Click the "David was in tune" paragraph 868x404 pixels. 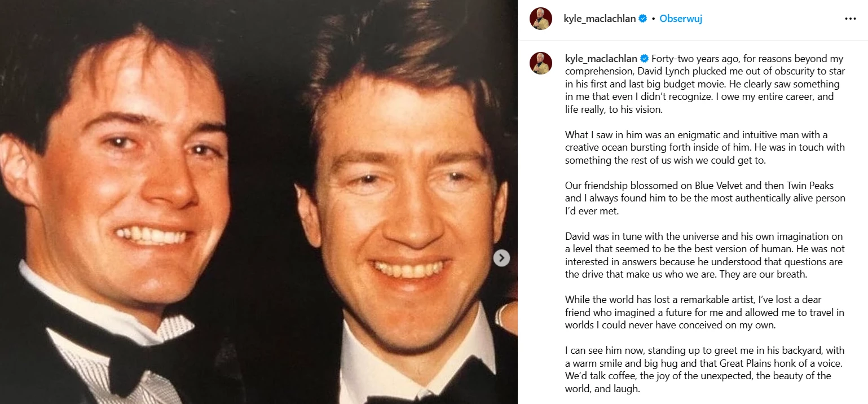point(705,255)
